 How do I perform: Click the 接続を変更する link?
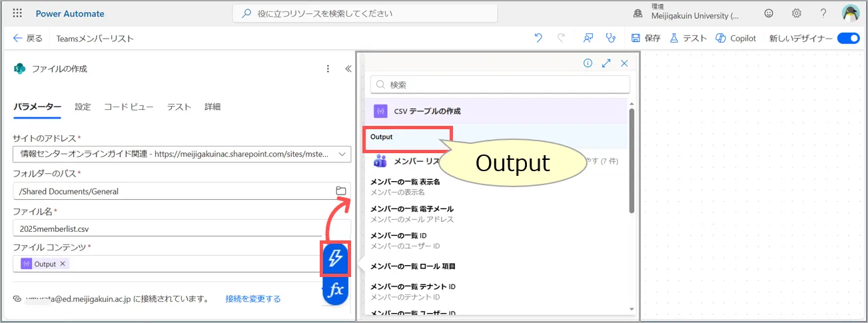[x=252, y=299]
